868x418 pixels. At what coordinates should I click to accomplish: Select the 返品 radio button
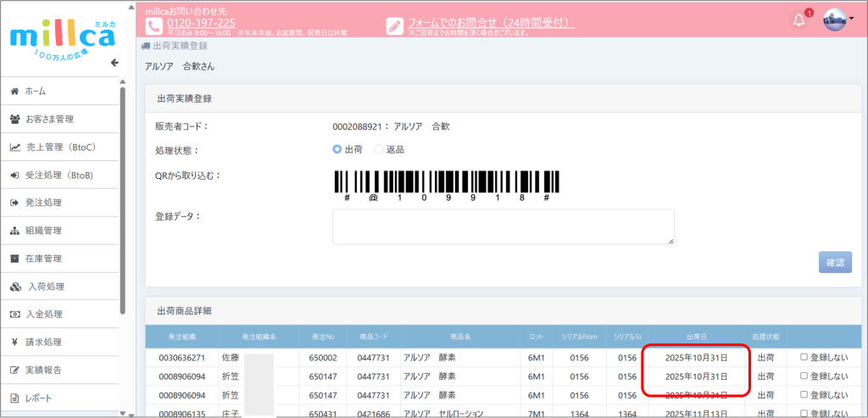[x=379, y=149]
